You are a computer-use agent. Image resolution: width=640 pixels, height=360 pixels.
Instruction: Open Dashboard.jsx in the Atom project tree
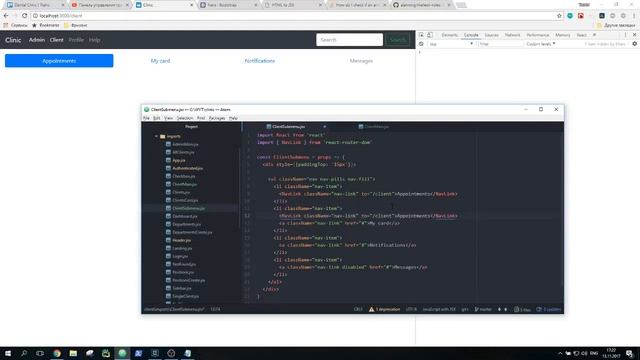[x=185, y=216]
